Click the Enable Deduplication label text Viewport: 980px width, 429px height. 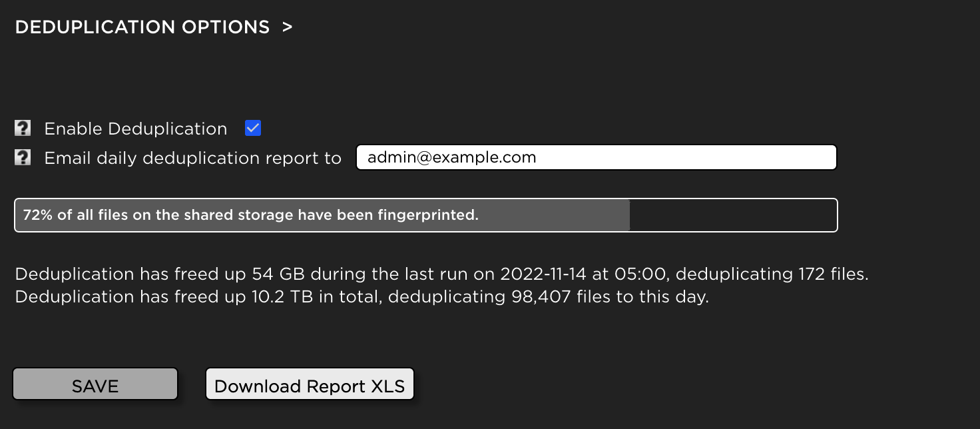136,129
